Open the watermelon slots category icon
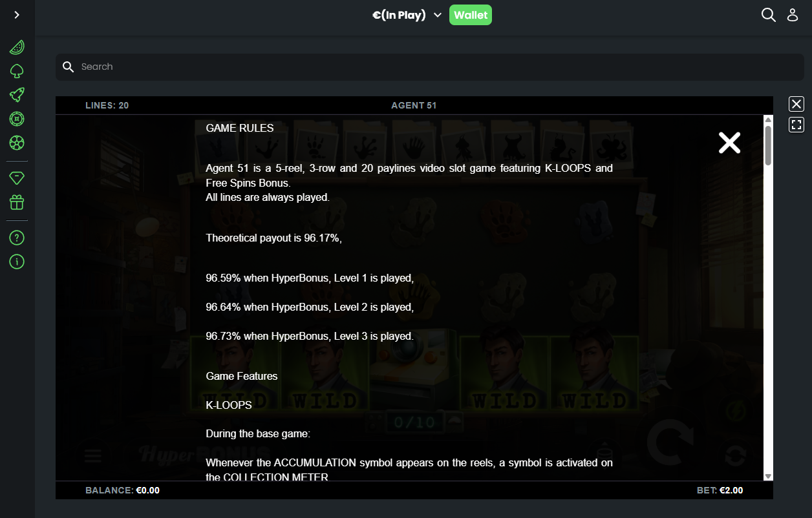Image resolution: width=812 pixels, height=518 pixels. pyautogui.click(x=17, y=47)
